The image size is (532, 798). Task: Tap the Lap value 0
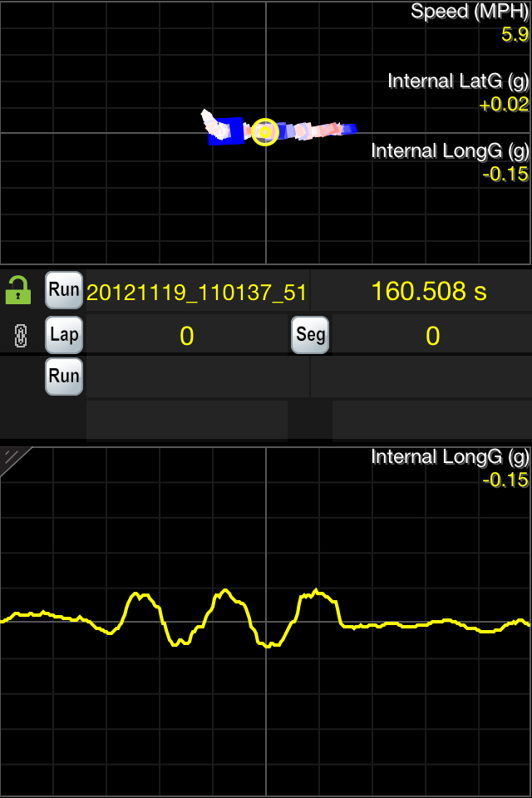pyautogui.click(x=187, y=336)
